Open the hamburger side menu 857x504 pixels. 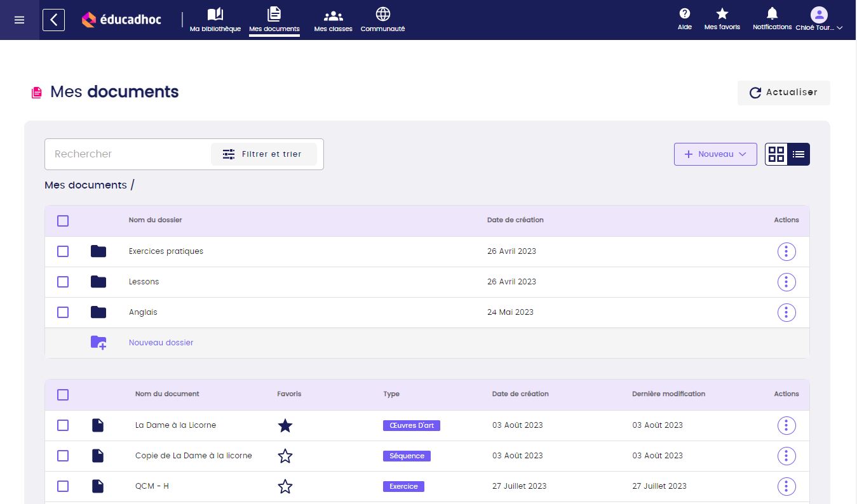[x=19, y=20]
